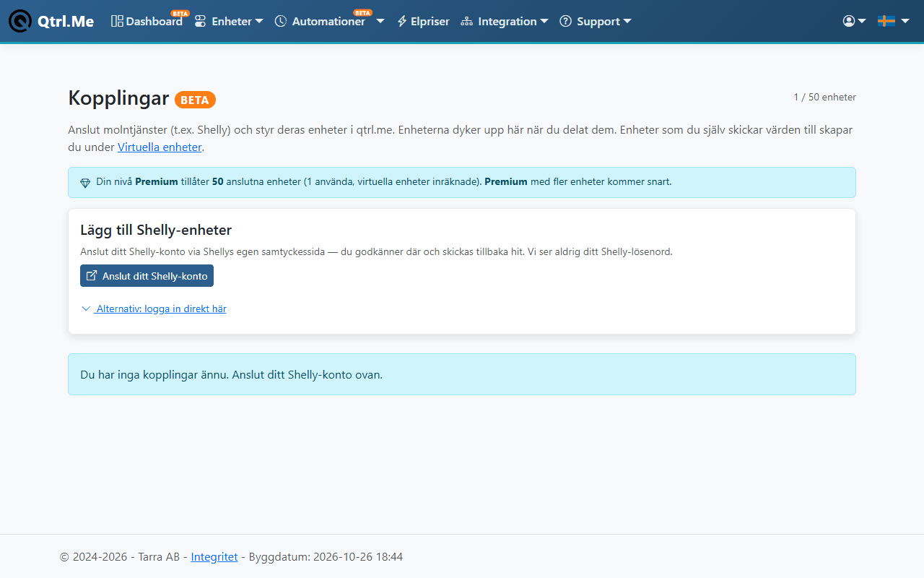Image resolution: width=924 pixels, height=578 pixels.
Task: Click the Qtrl.Me logo icon
Action: click(x=20, y=21)
